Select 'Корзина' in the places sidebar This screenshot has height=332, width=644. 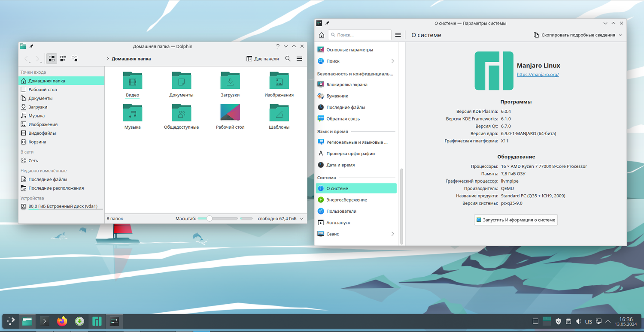pyautogui.click(x=37, y=142)
